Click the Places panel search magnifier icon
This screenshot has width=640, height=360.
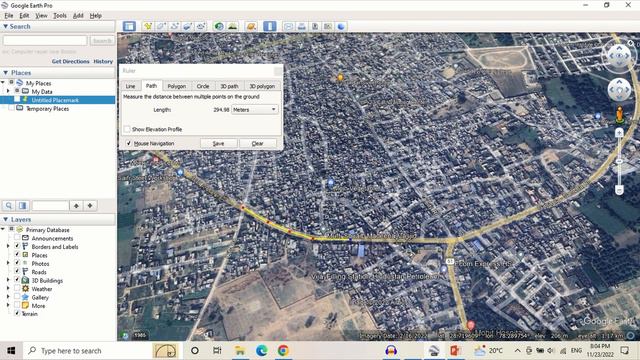(x=9, y=205)
